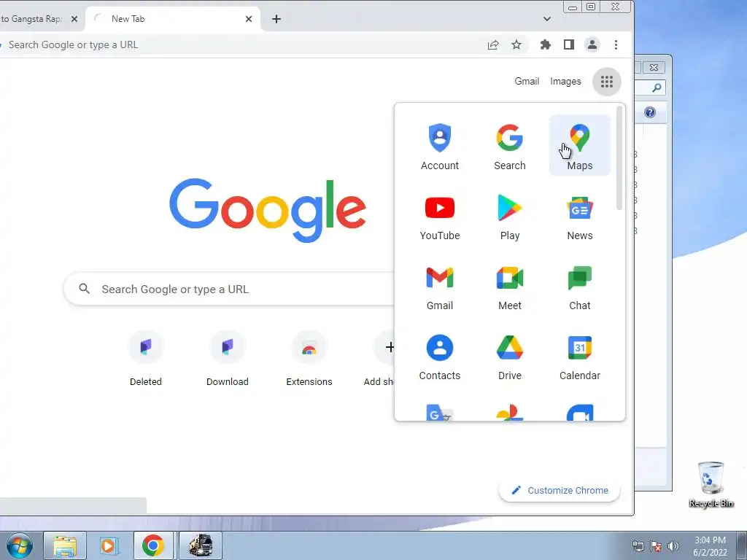Screen dimensions: 747x560
Task: Open the Extensions shortcut tile
Action: point(309,359)
